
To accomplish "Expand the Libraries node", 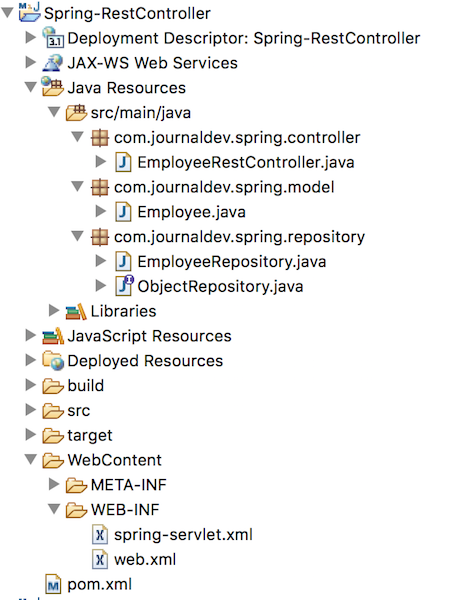I will click(54, 310).
